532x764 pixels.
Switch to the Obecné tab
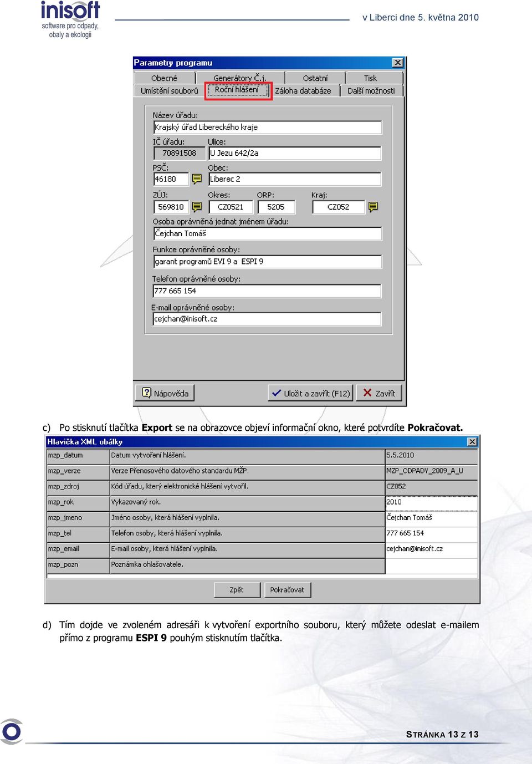pyautogui.click(x=165, y=78)
